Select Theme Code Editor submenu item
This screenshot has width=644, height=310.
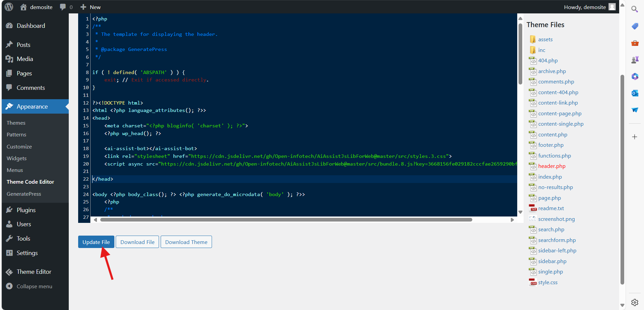(x=30, y=182)
